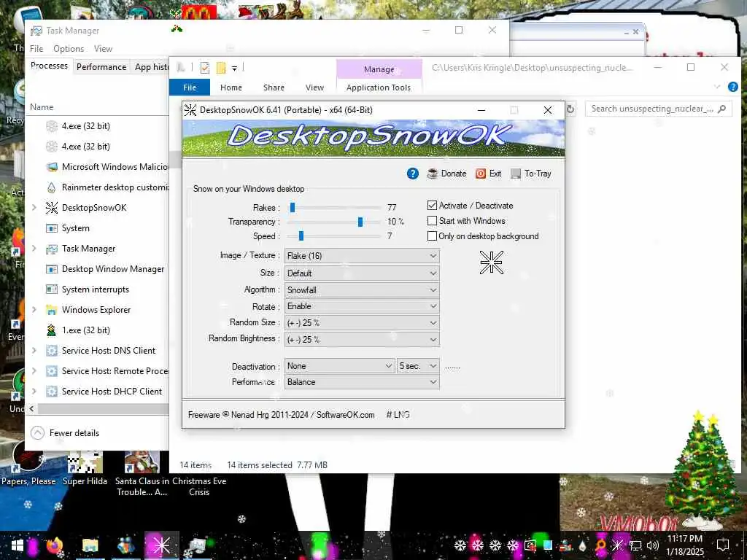Open the quick access toolbar dropdown arrow in Explorer
Viewport: 747px width, 560px height.
pos(234,69)
